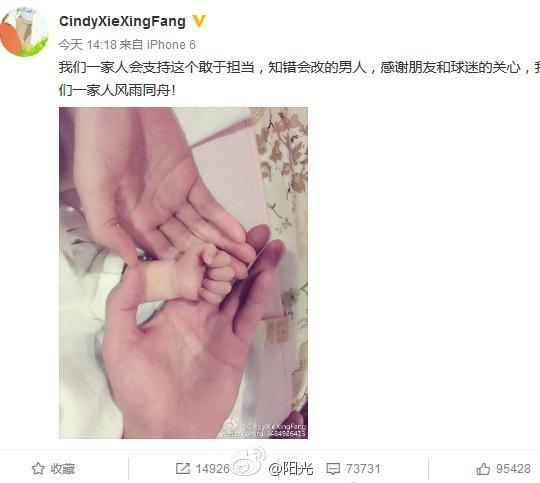
Task: Click the thumbs-up like icon
Action: pos(483,469)
